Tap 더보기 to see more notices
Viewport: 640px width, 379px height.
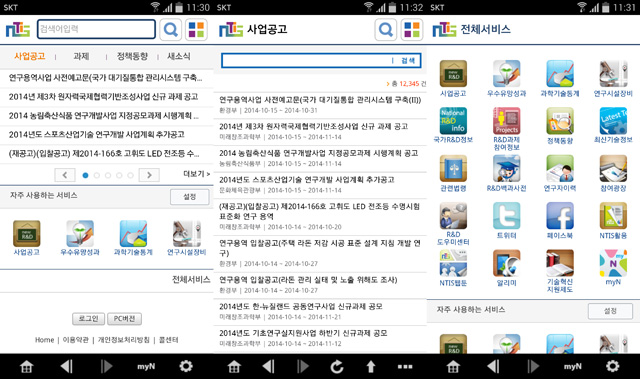pyautogui.click(x=196, y=174)
